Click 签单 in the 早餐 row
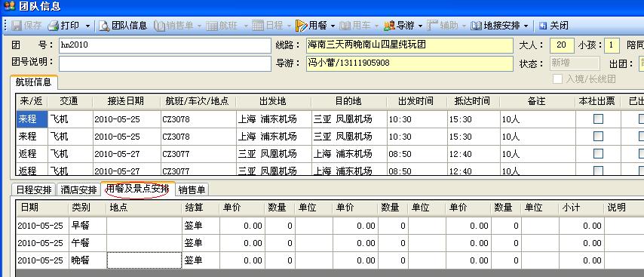The width and height of the screenshot is (644, 277). 201,226
